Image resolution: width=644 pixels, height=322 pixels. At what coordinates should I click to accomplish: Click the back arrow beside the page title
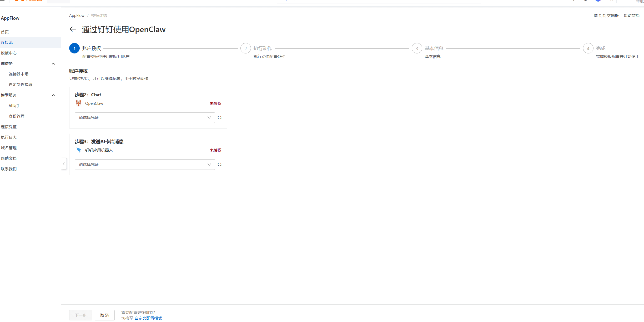tap(73, 29)
